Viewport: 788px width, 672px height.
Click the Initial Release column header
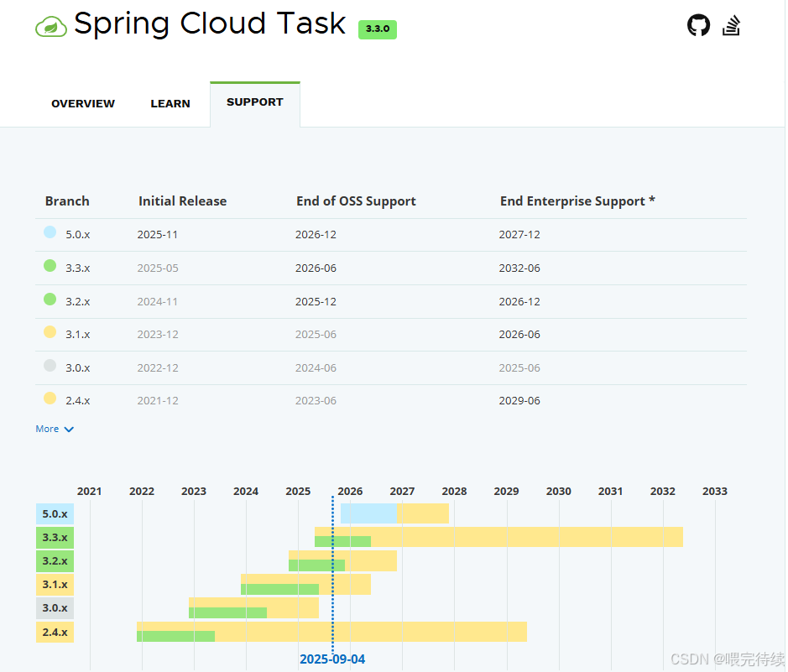pos(182,201)
